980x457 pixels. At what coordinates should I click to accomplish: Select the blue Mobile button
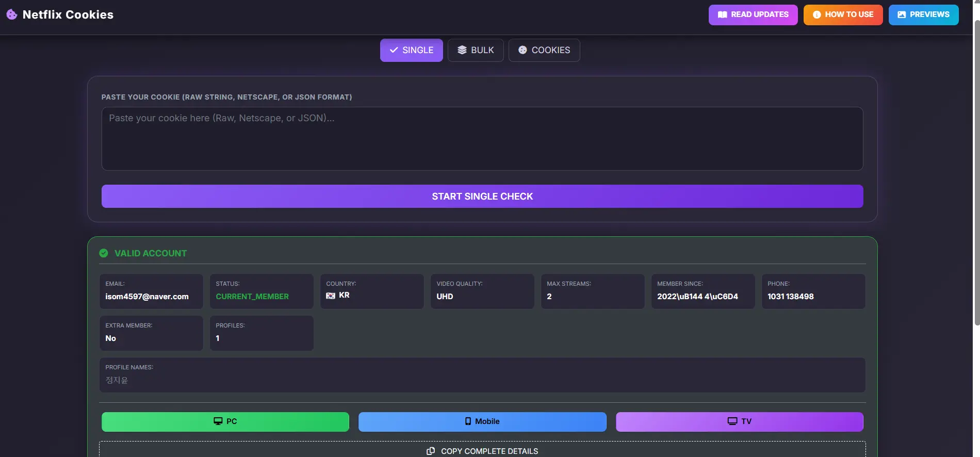(482, 421)
